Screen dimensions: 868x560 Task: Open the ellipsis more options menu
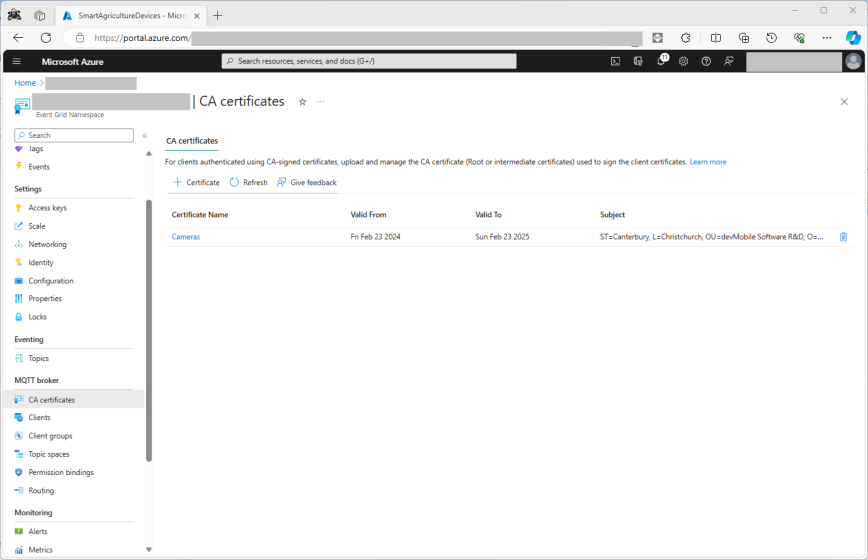(321, 102)
